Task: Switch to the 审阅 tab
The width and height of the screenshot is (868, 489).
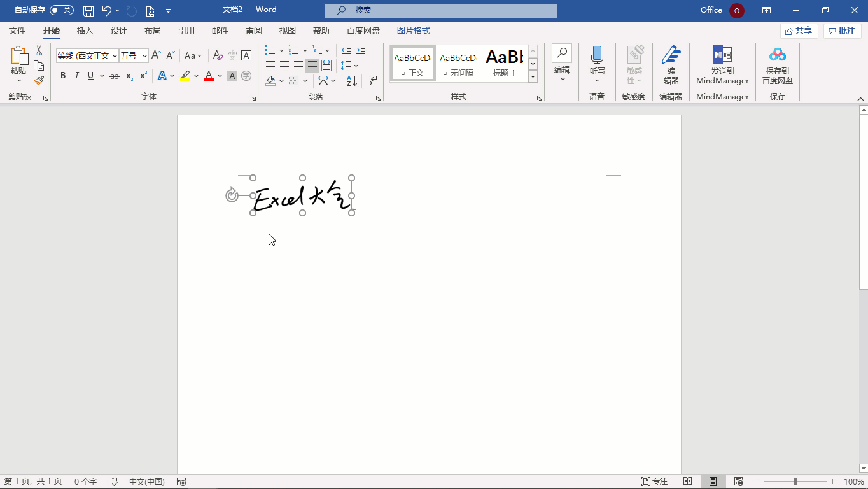Action: coord(253,31)
